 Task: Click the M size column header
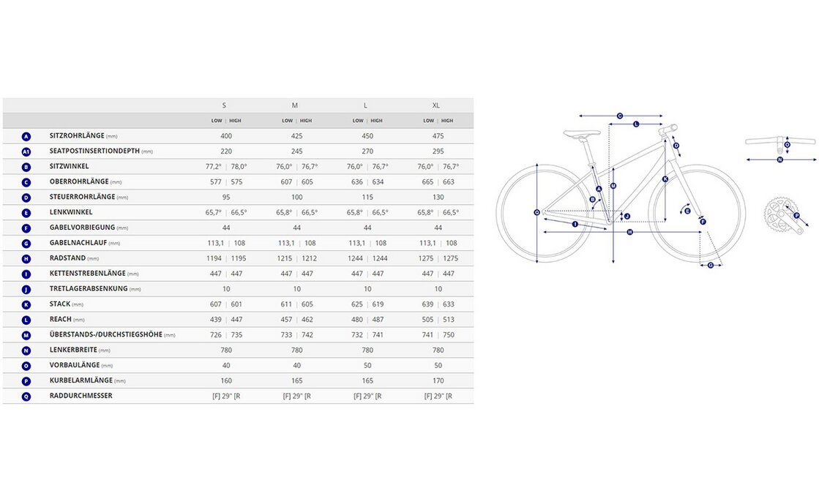295,105
